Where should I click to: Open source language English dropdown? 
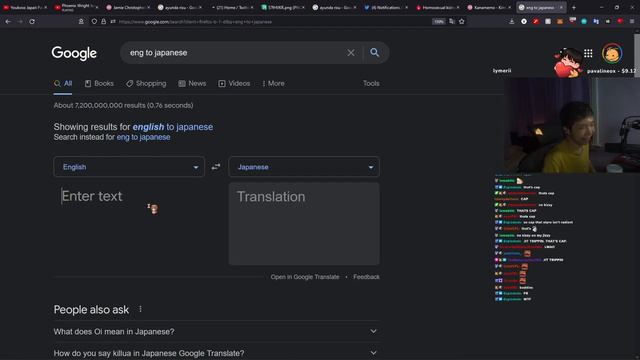[129, 167]
